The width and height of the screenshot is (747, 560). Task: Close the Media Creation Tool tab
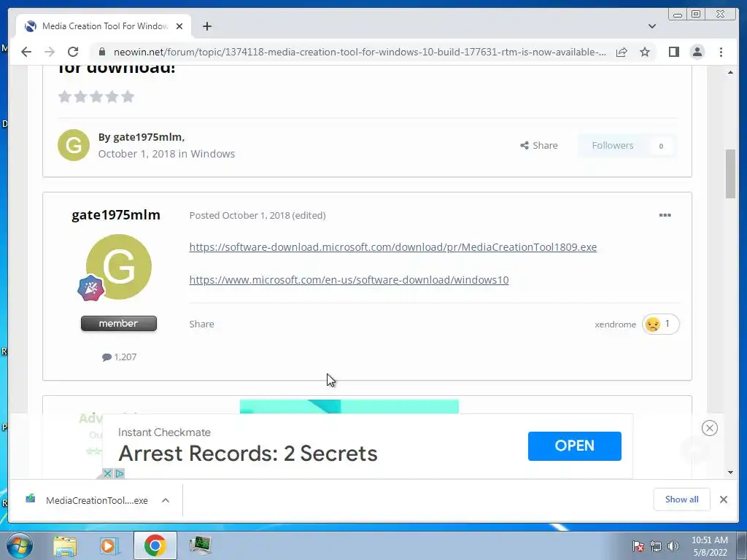(x=179, y=26)
